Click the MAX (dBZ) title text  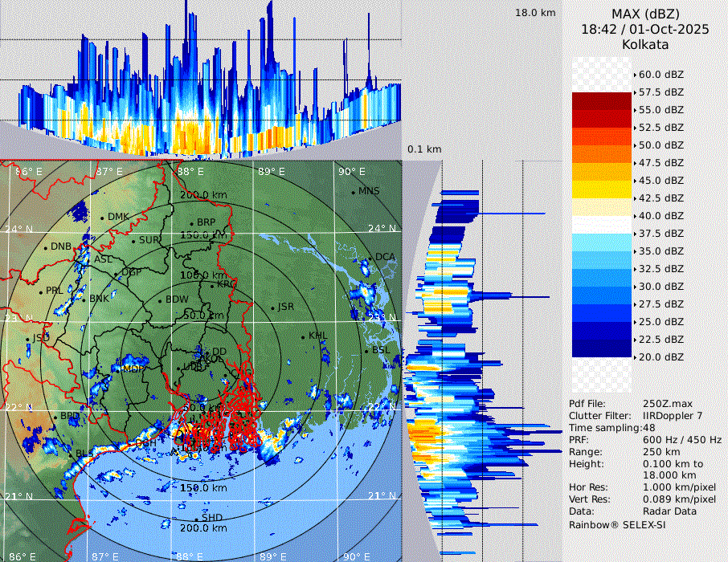645,14
